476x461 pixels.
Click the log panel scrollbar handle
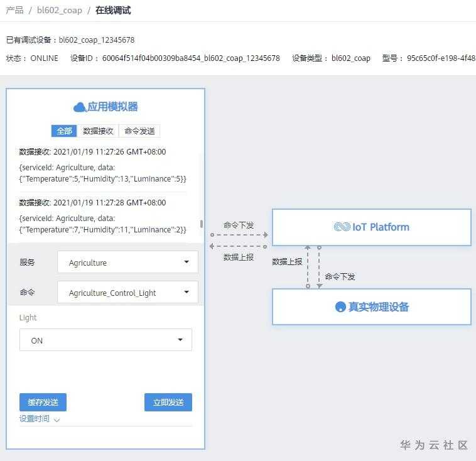point(202,224)
